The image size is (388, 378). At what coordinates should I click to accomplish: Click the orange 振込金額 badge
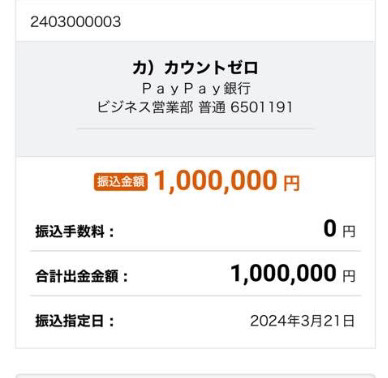pos(121,182)
